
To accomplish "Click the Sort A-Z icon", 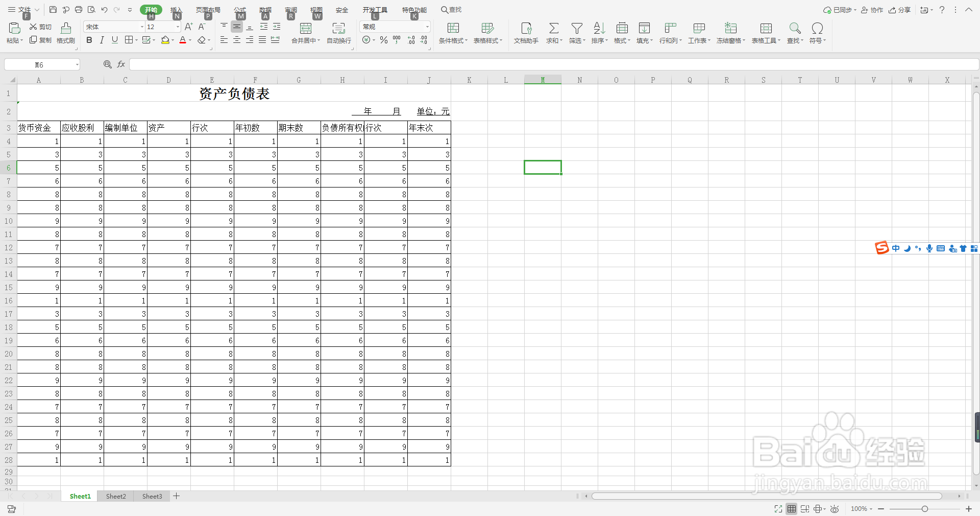I will click(599, 28).
